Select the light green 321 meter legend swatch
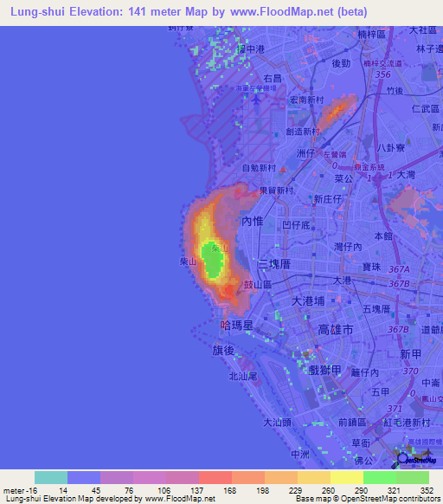 413,477
